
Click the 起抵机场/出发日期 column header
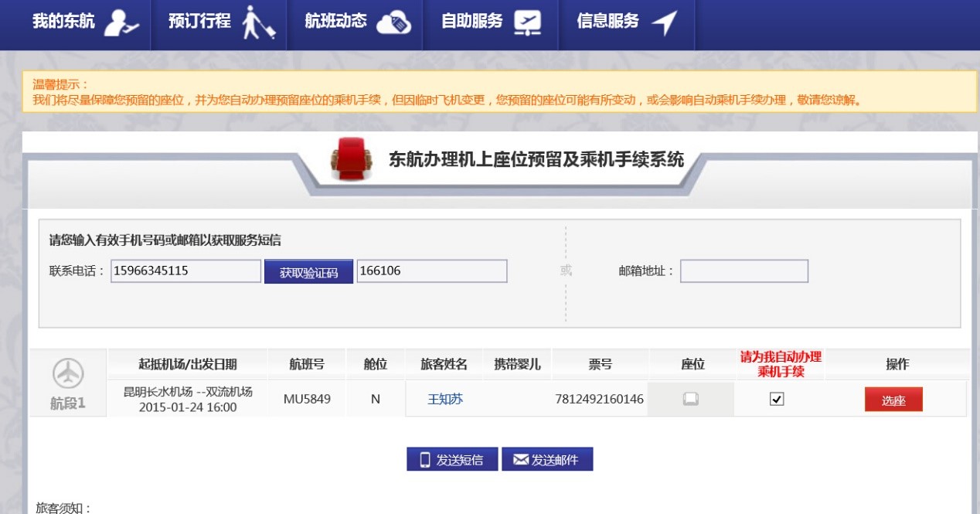click(188, 364)
